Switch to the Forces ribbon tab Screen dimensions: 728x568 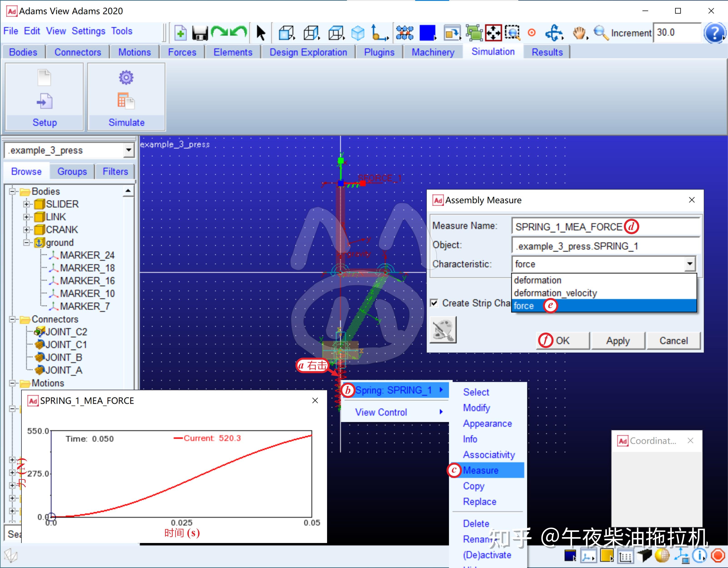coord(182,52)
